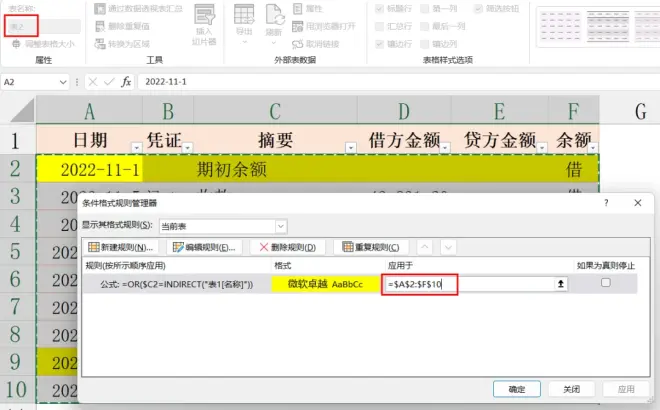Click move rule up arrow
660x410 pixels.
tap(425, 247)
